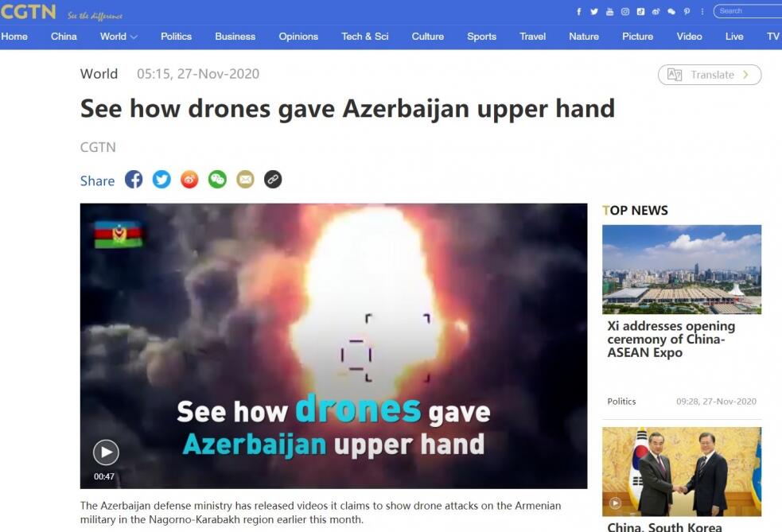The height and width of the screenshot is (532, 782).
Task: Open the Opinions menu item
Action: 298,37
